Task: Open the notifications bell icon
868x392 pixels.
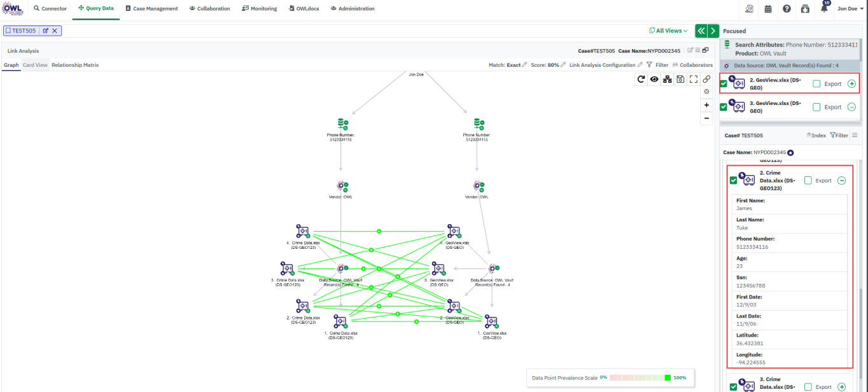Action: 825,8
